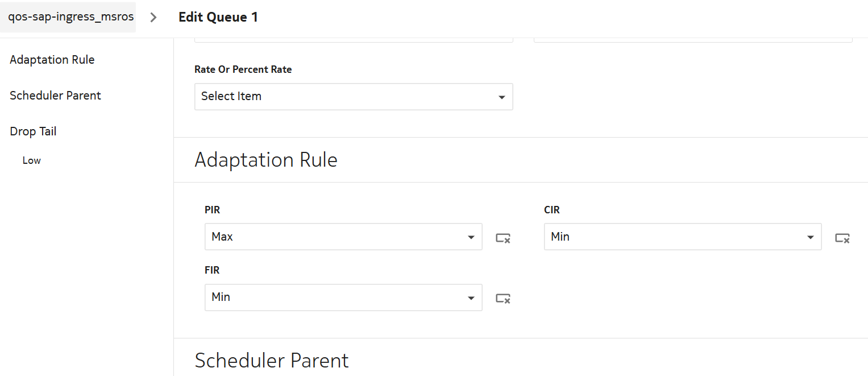Reset the PIR adaptation rule value

(502, 238)
